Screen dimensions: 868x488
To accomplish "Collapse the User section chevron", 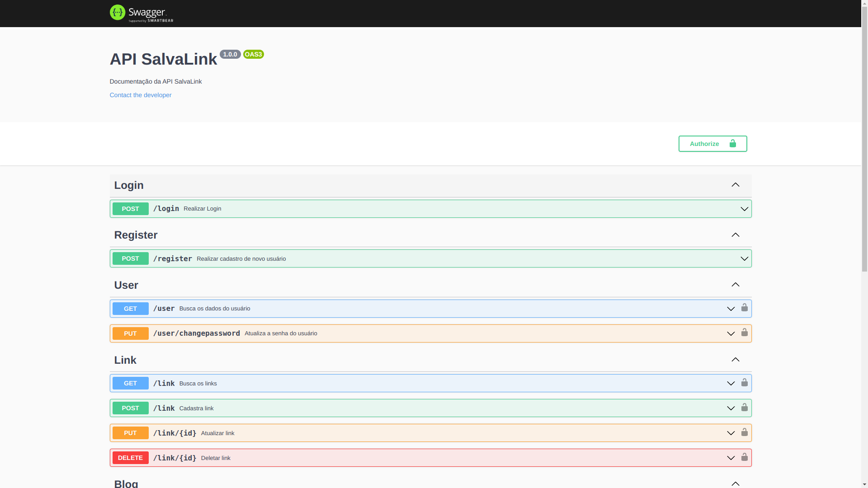I will pos(735,285).
